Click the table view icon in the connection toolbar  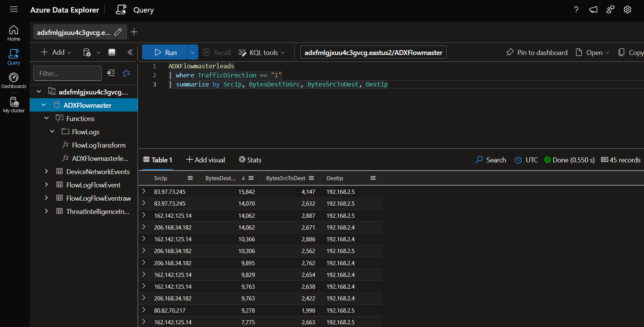pos(112,52)
